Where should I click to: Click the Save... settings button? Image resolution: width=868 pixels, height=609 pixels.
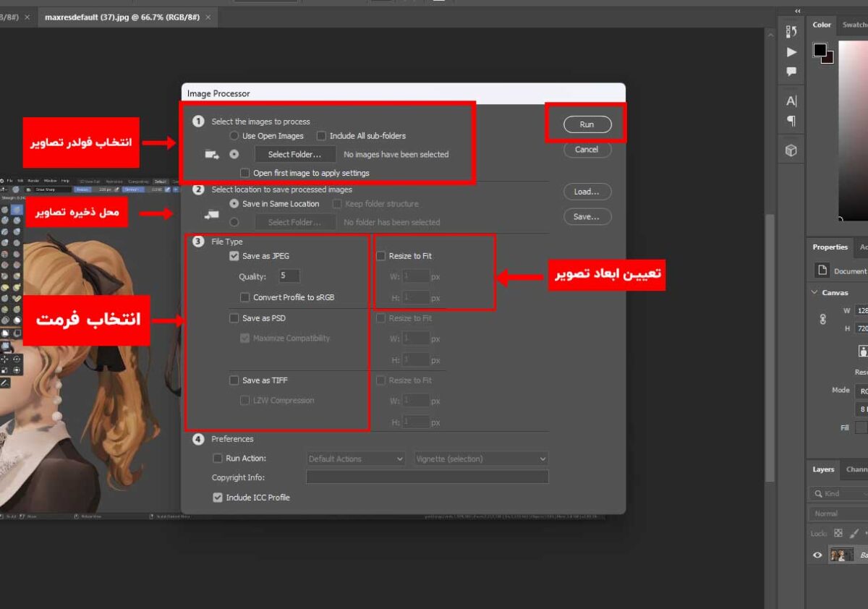(x=587, y=216)
